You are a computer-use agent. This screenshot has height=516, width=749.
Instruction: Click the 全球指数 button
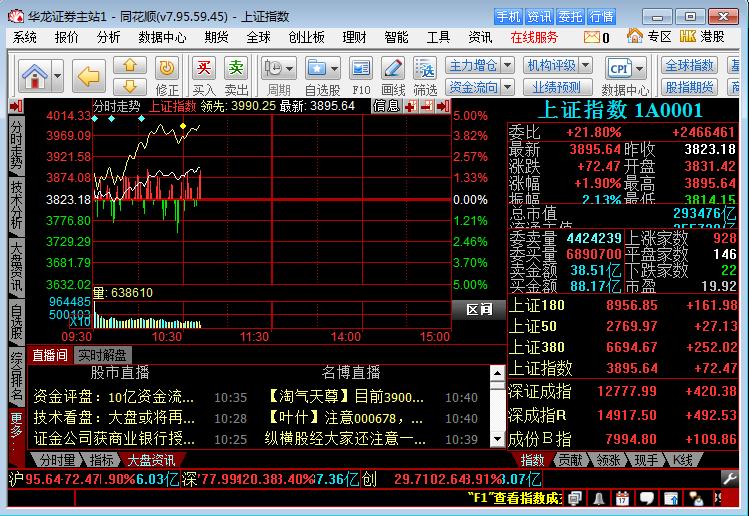(x=689, y=65)
